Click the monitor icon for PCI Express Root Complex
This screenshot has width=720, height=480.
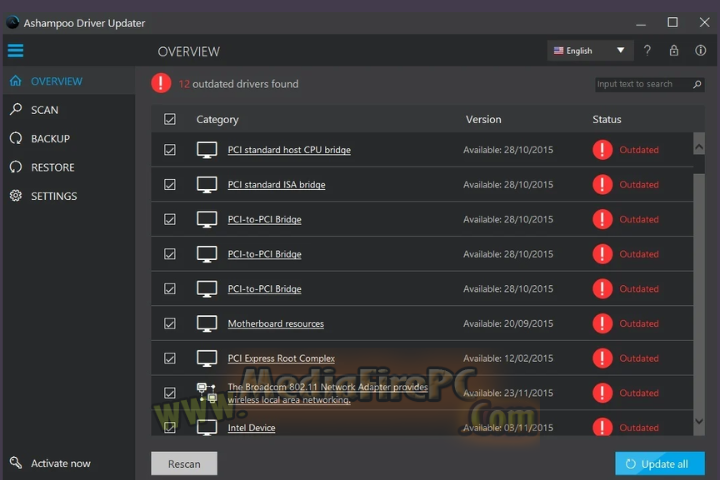[x=207, y=358]
